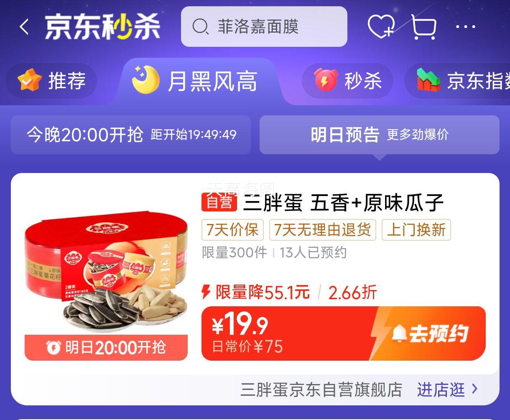
Task: Tap the alarm clock 秒杀 icon
Action: pyautogui.click(x=326, y=80)
